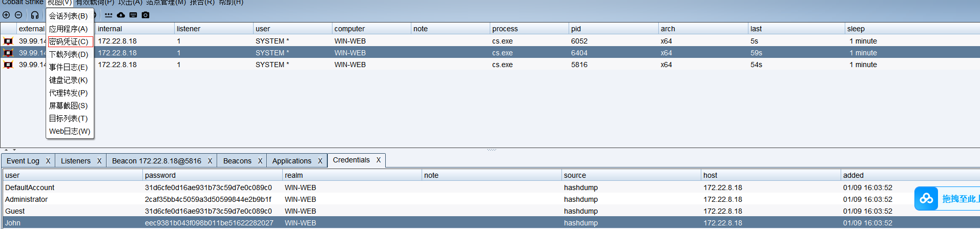Close the Event Log tab

point(48,161)
